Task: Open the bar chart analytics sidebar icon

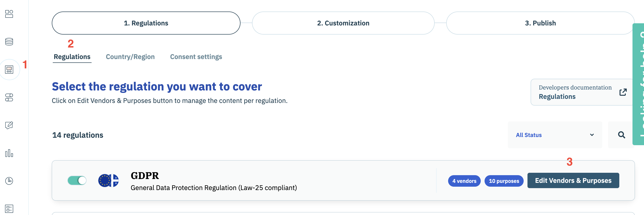Action: pos(9,153)
